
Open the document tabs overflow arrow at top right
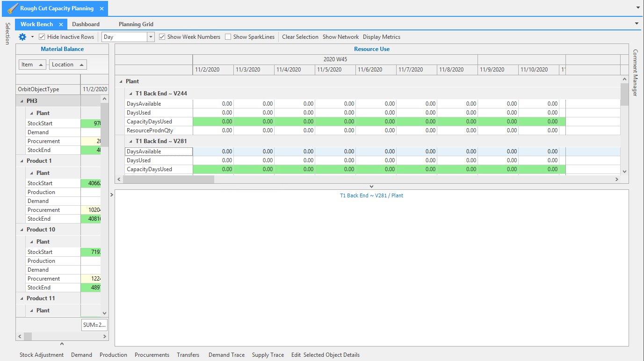(638, 8)
